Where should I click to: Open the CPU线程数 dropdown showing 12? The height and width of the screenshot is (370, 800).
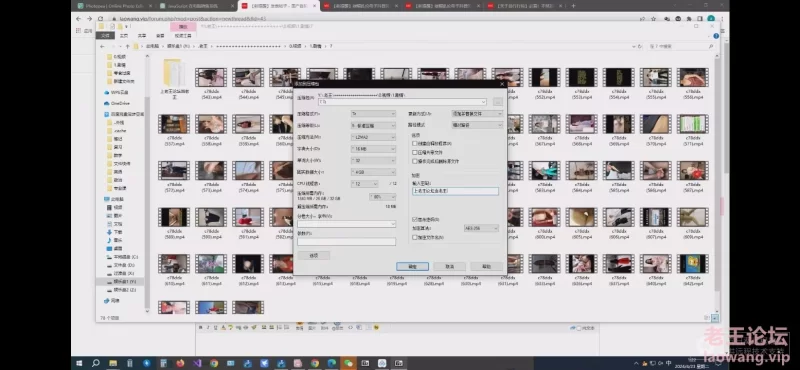pos(364,184)
